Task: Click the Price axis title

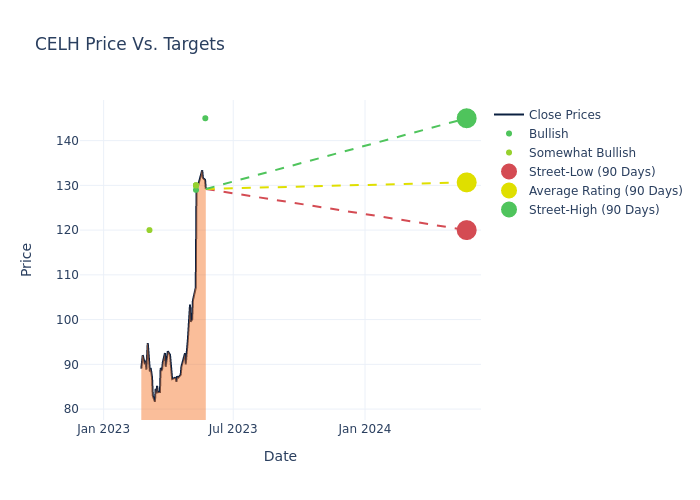Action: pyautogui.click(x=27, y=259)
